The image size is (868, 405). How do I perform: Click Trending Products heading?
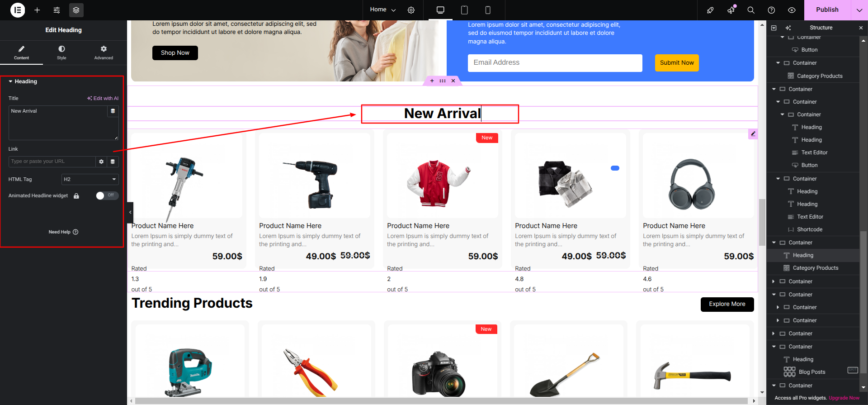click(192, 303)
